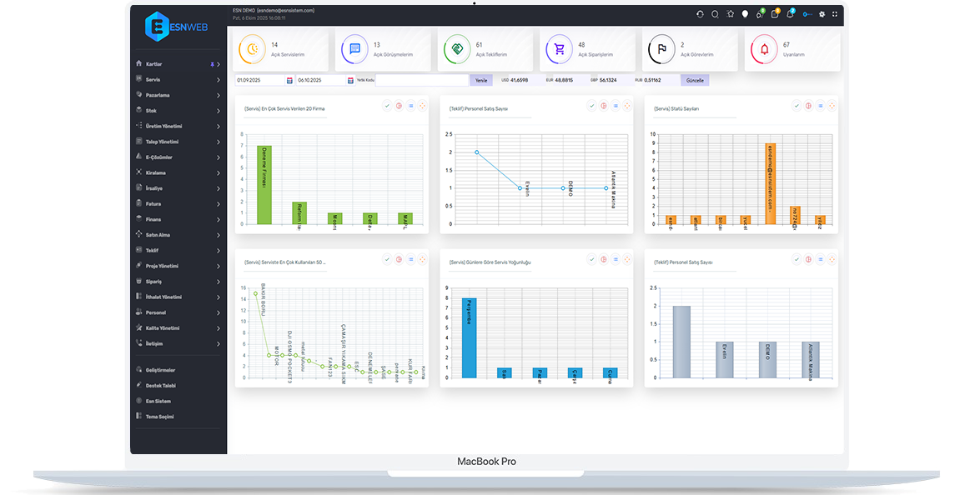Open the search icon in the top bar
The height and width of the screenshot is (495, 980).
coord(715,14)
